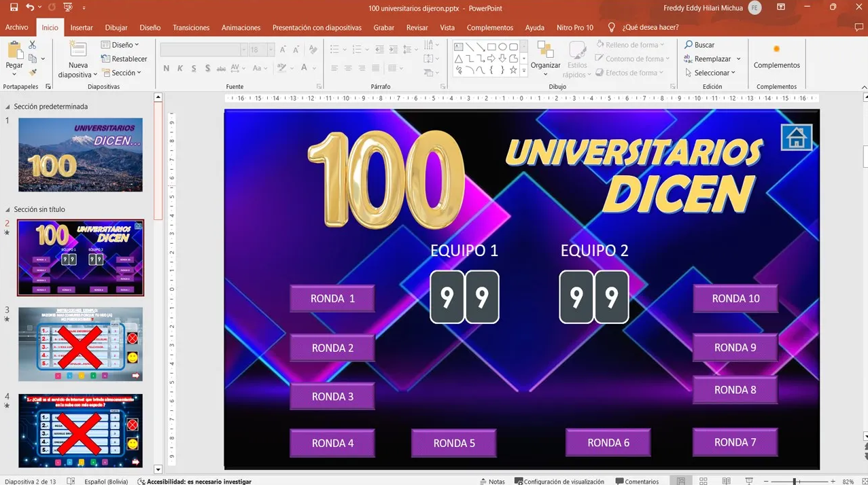Image resolution: width=868 pixels, height=485 pixels.
Task: Open the Sección dropdown
Action: click(x=122, y=73)
